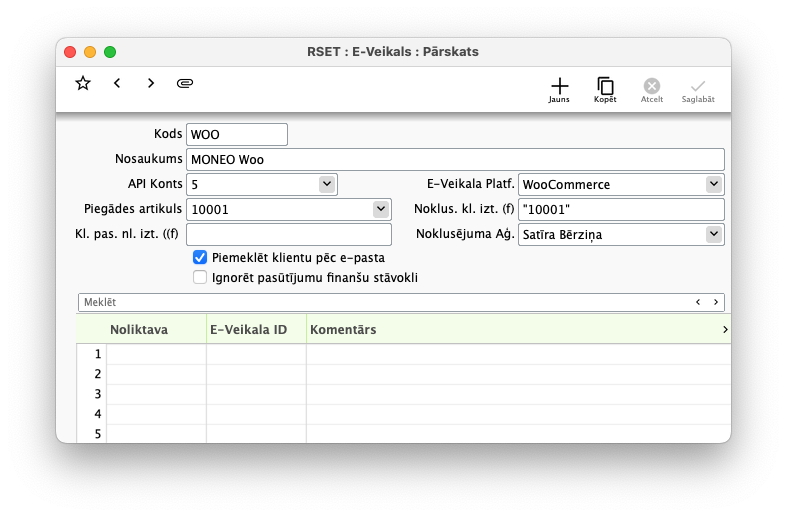Open E-Veikala Platf. dropdown
The image size is (787, 517).
[714, 184]
